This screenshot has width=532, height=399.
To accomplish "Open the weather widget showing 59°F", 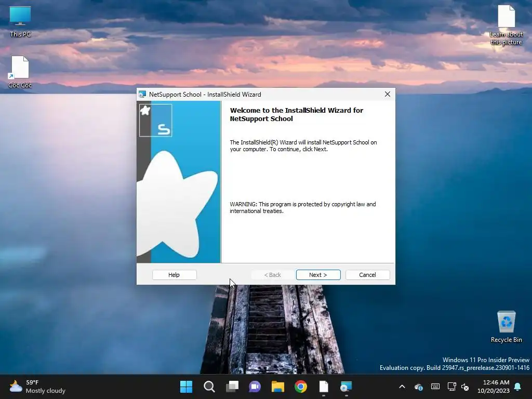I will tap(37, 387).
